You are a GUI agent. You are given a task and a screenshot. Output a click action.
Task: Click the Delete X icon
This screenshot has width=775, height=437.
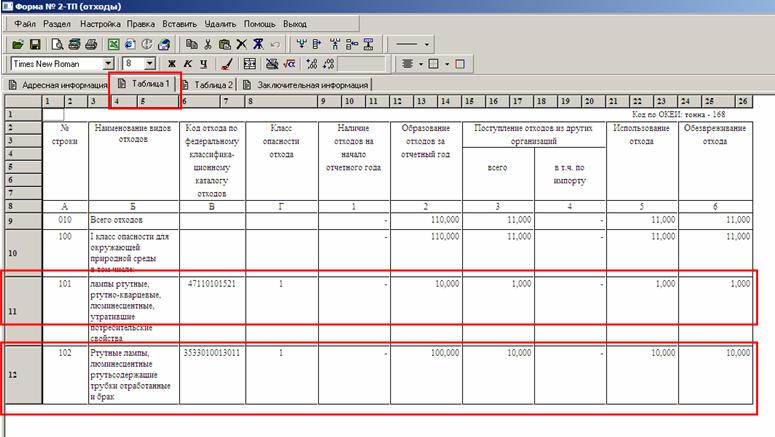coord(241,44)
